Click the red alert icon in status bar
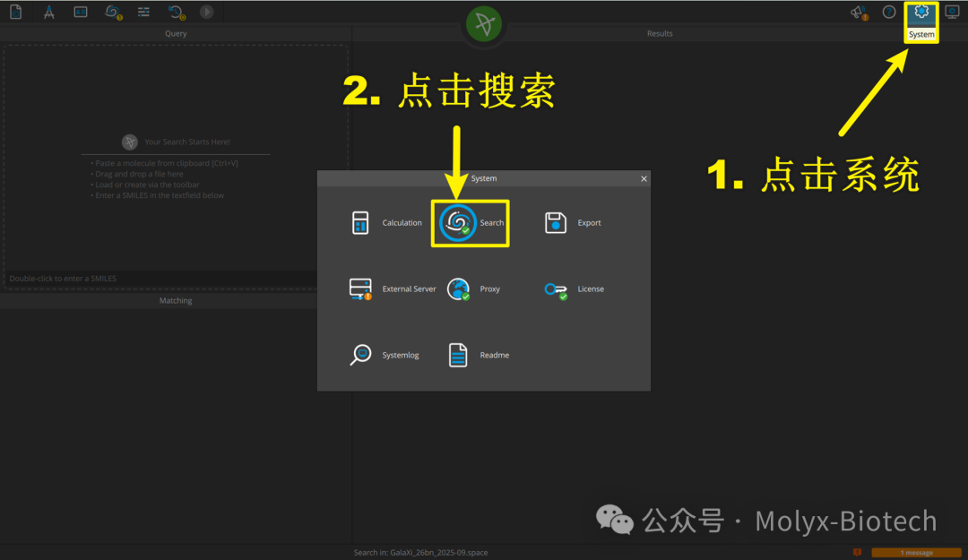 pyautogui.click(x=857, y=552)
